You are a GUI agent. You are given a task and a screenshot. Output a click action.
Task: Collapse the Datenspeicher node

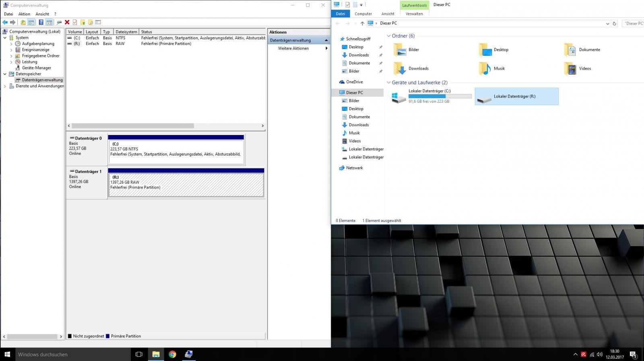(x=5, y=74)
